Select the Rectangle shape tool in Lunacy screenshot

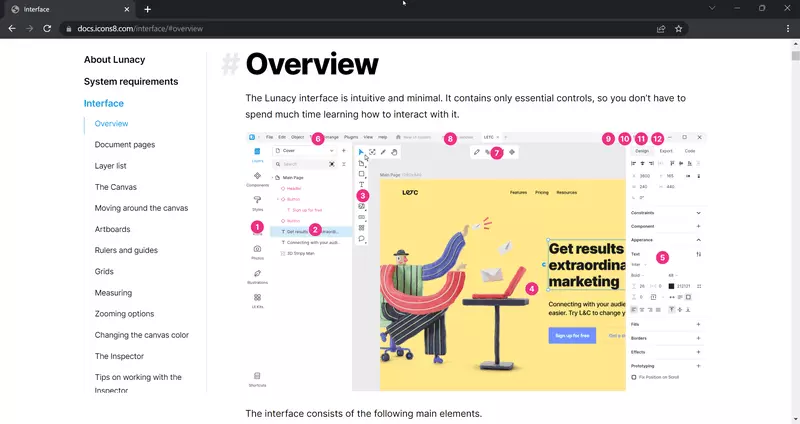coord(361,174)
